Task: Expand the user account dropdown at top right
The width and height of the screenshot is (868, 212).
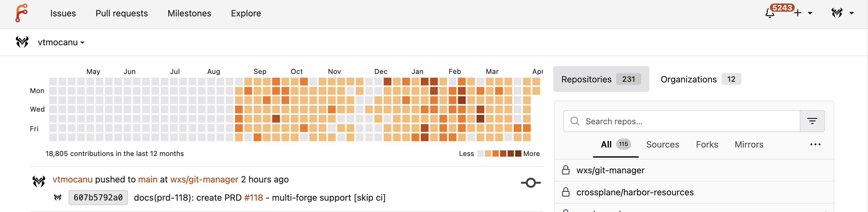Action: [852, 14]
